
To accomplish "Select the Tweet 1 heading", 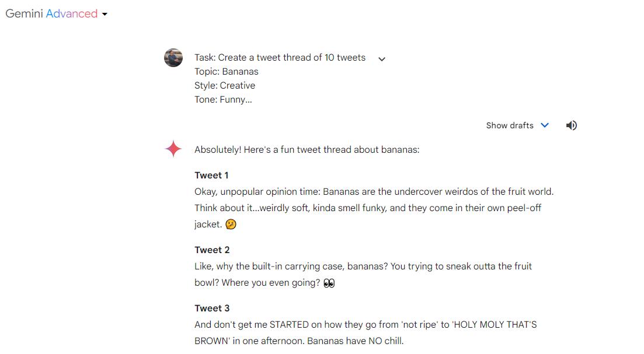I will pyautogui.click(x=211, y=176).
